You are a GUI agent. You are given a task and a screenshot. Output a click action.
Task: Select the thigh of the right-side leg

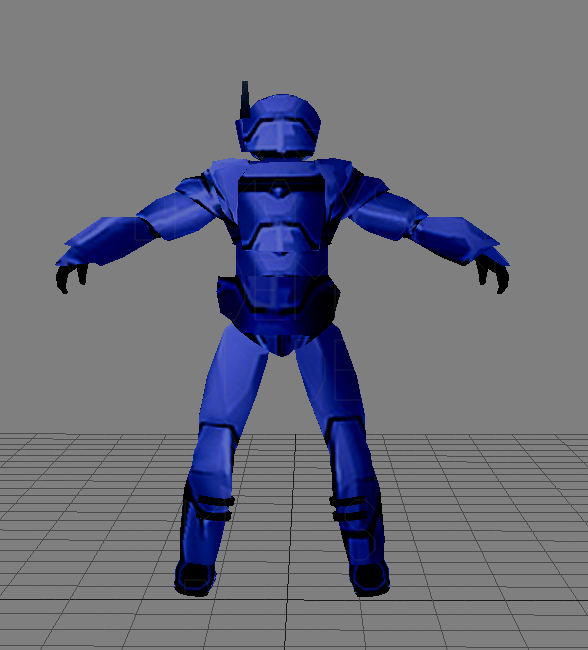tap(330, 375)
